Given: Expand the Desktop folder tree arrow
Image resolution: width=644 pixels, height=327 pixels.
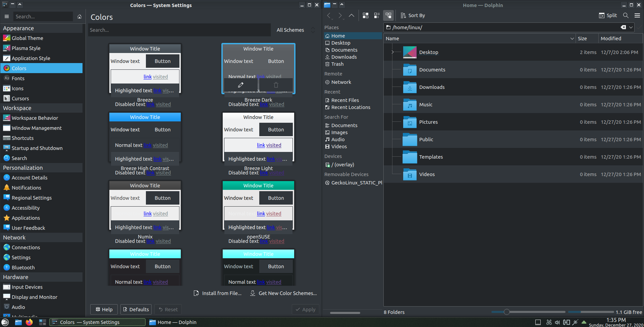Looking at the screenshot, I should (x=392, y=52).
